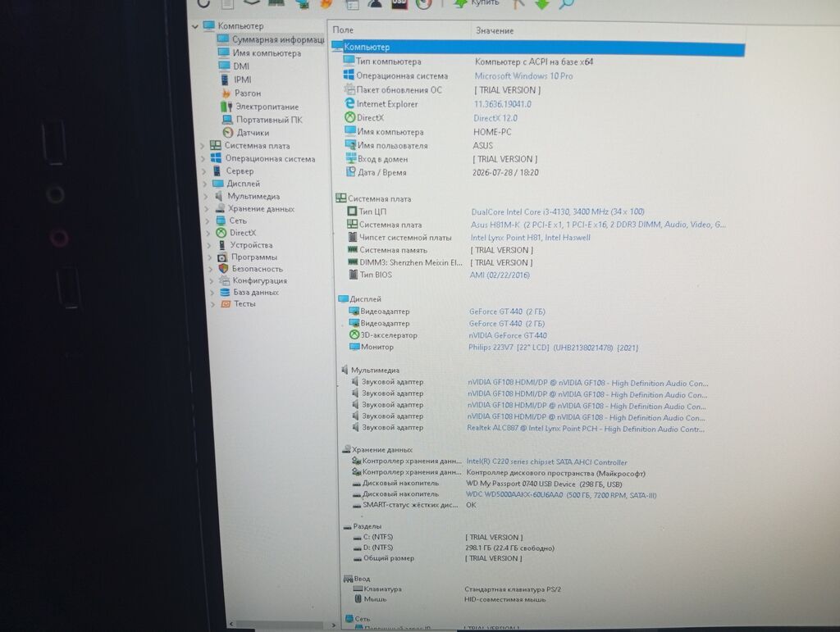Click the HOME-PC computer name value
The width and height of the screenshot is (840, 632).
pyautogui.click(x=492, y=132)
